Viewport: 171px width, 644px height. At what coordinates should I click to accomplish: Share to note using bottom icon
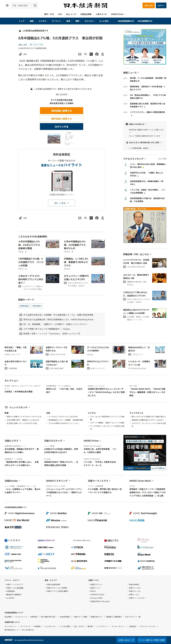pos(85,218)
